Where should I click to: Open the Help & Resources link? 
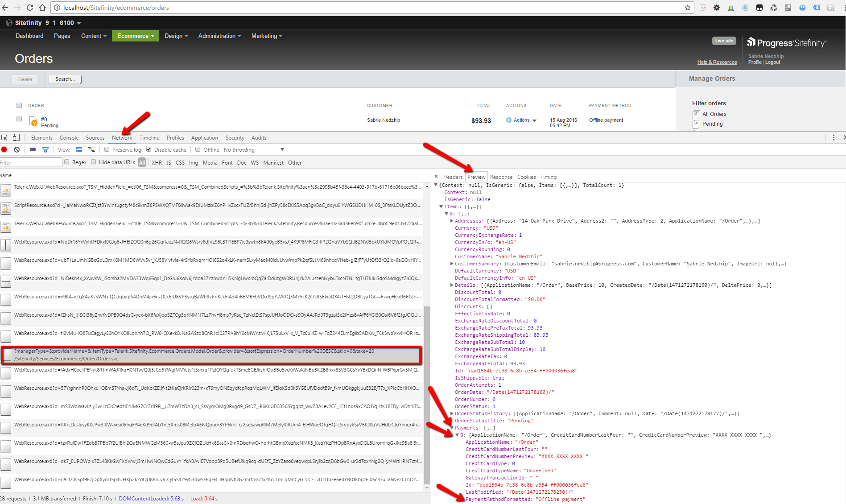tap(717, 62)
